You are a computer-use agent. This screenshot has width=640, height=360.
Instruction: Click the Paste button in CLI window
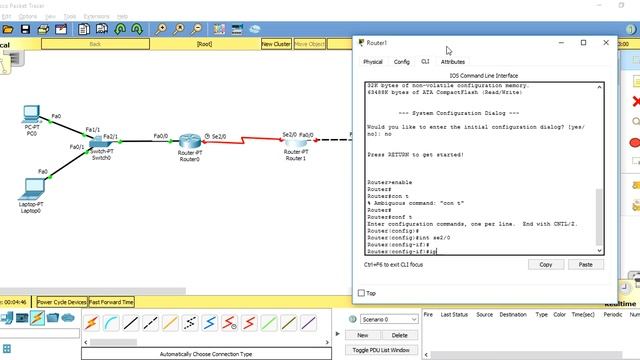pyautogui.click(x=585, y=264)
